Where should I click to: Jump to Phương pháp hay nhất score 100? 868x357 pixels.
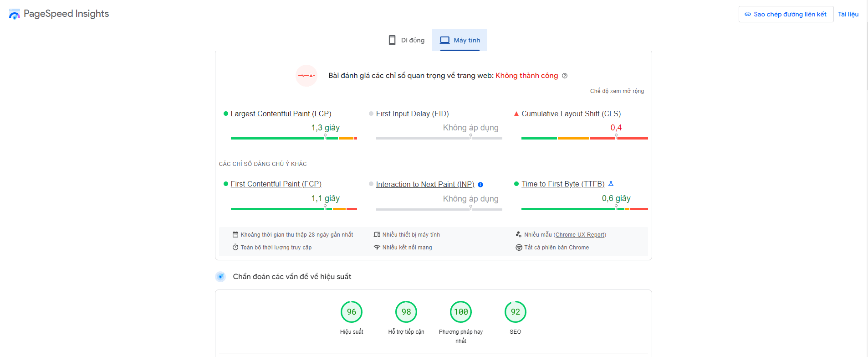coord(461,312)
